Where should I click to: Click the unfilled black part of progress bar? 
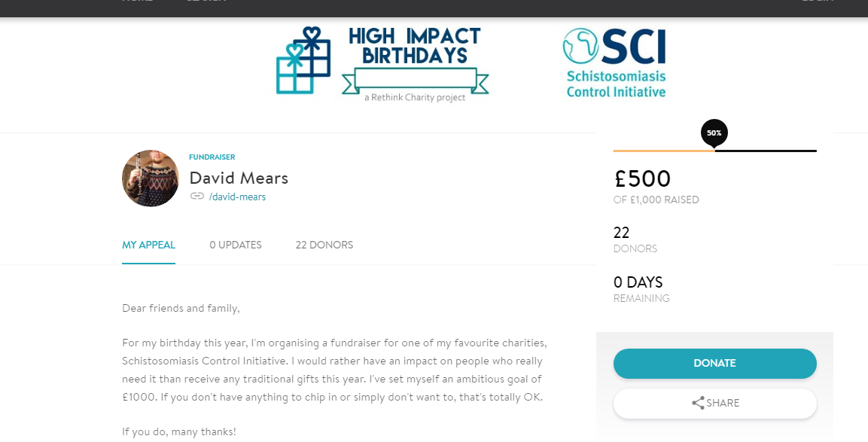[766, 151]
